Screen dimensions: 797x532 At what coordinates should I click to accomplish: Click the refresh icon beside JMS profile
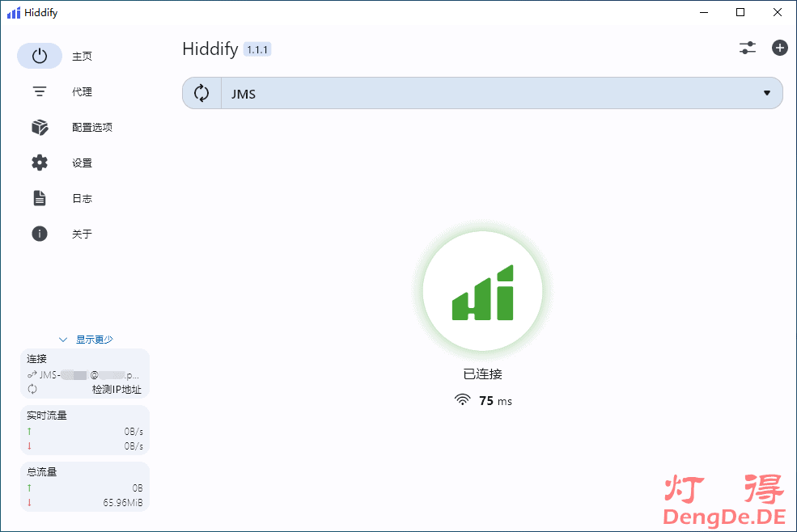tap(201, 93)
